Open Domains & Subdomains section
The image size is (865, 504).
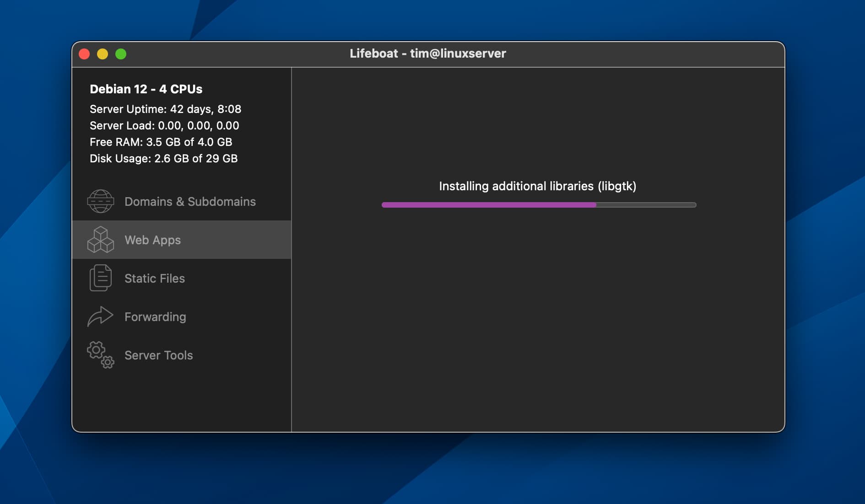[x=182, y=201]
